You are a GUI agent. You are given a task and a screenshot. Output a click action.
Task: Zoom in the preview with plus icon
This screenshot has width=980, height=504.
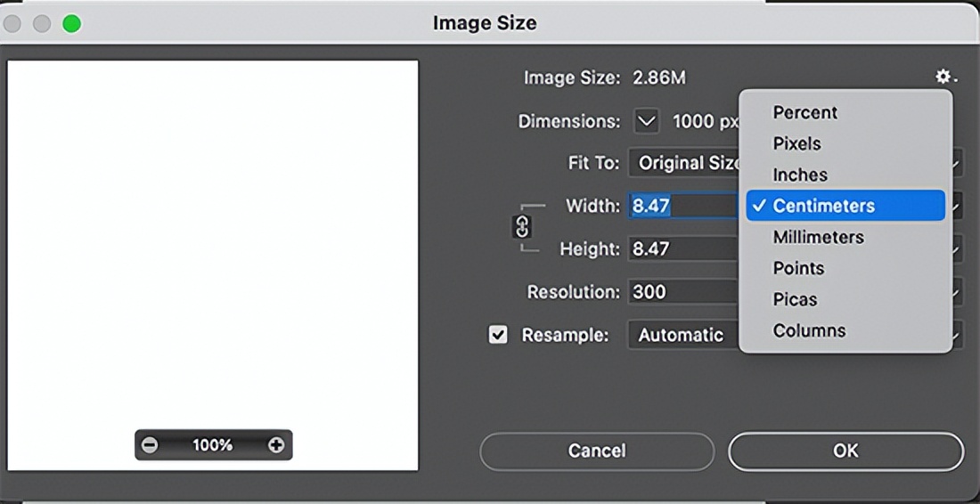(x=276, y=445)
